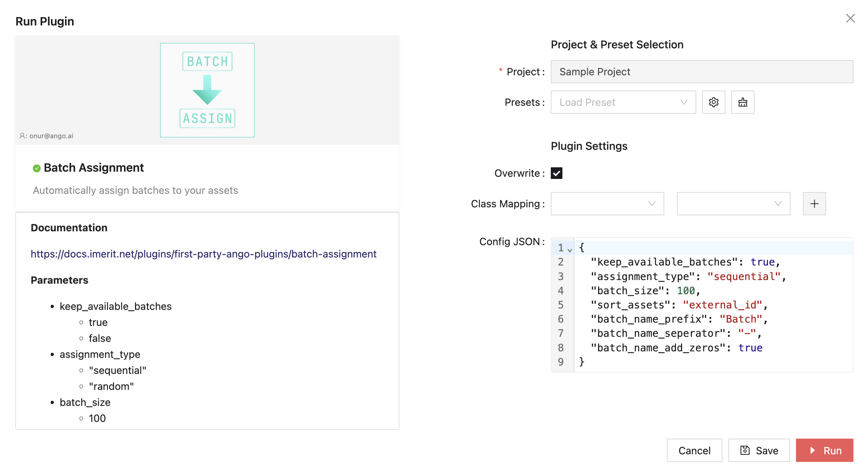Screen dimensions: 868x475
Task: Click the Batch Assignment plugin title
Action: coord(93,168)
